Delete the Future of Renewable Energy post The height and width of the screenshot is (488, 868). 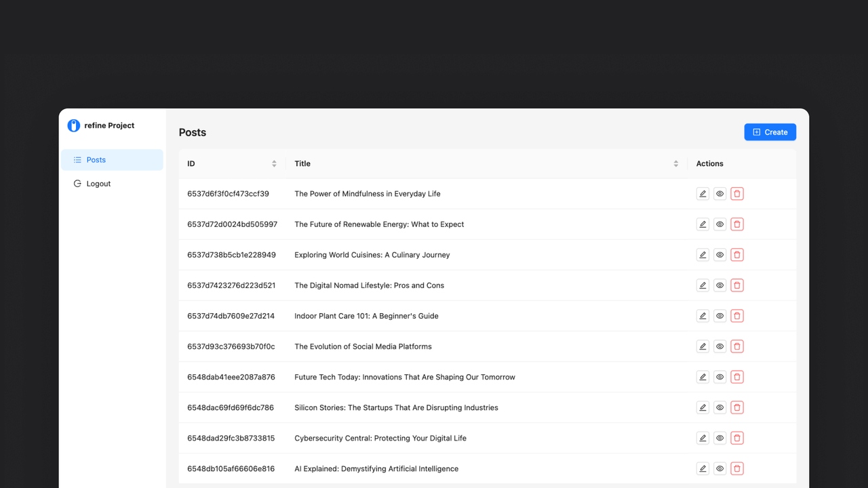(x=737, y=224)
